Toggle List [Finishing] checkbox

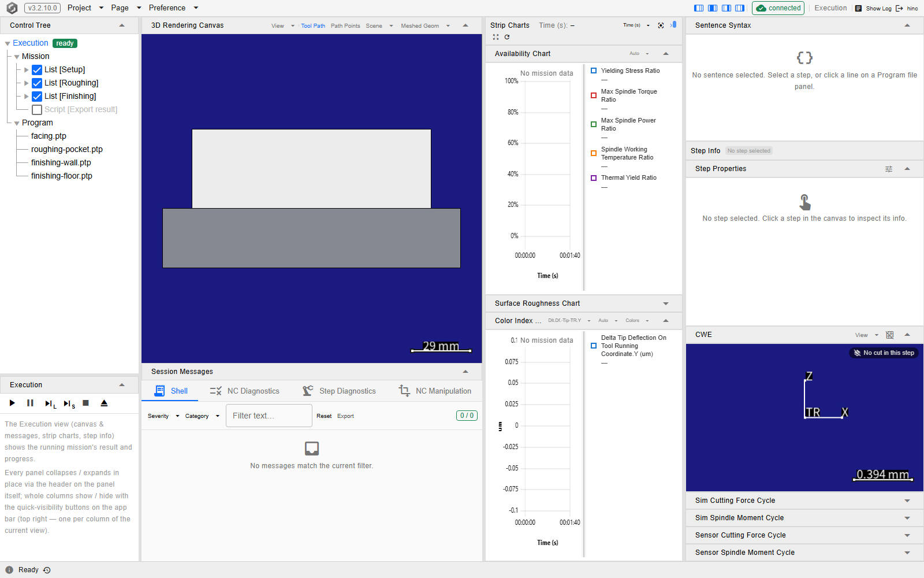37,97
